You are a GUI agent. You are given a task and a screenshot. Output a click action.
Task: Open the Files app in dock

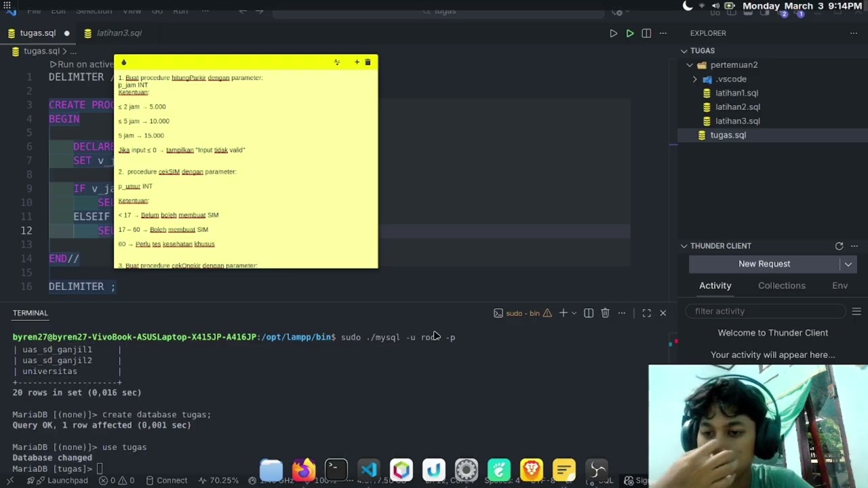(x=271, y=470)
